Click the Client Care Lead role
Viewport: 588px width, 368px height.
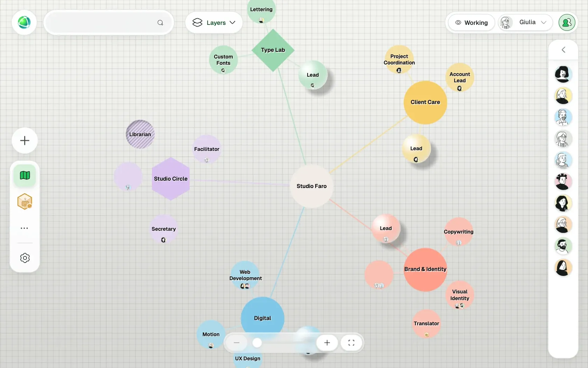416,149
